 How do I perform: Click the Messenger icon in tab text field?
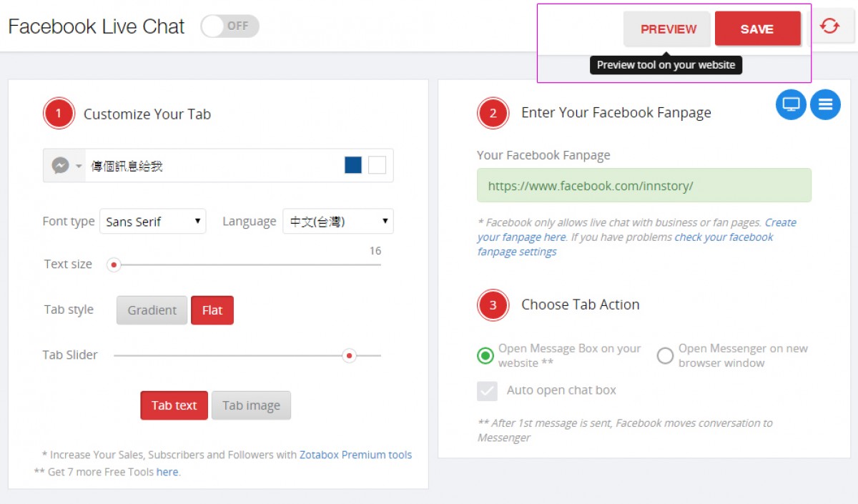60,166
